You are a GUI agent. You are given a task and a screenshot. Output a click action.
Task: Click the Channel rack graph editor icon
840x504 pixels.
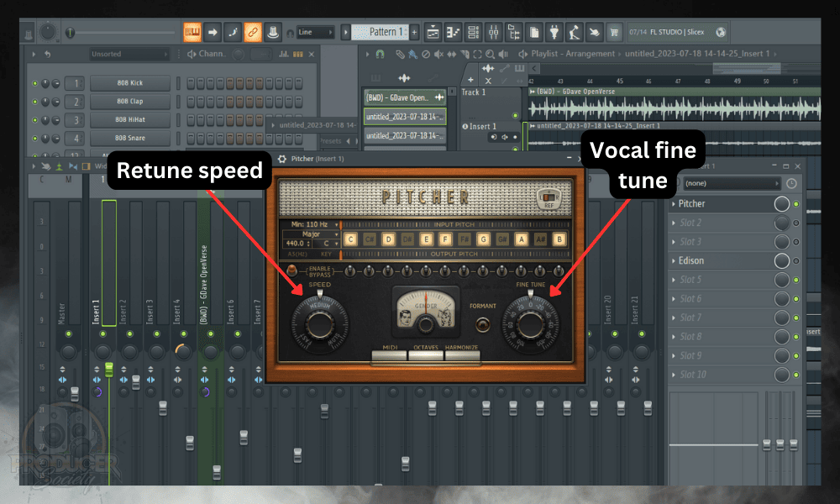coord(284,54)
